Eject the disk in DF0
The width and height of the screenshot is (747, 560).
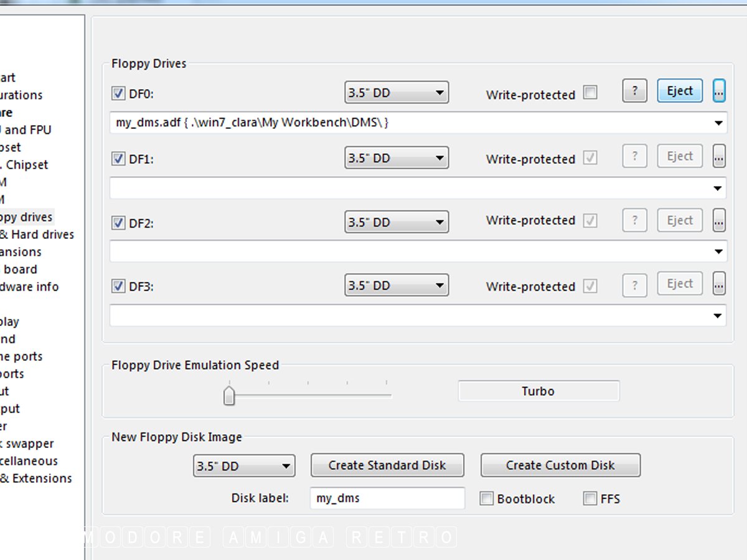680,91
